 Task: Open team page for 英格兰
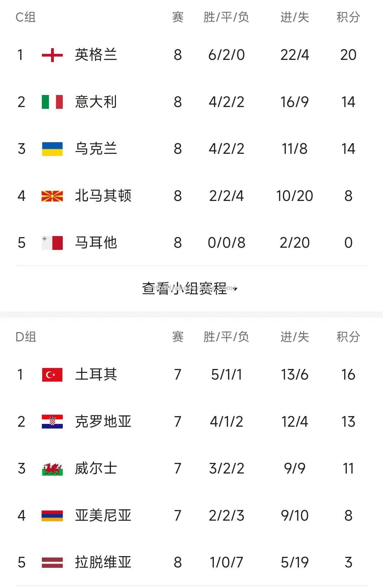pos(96,55)
